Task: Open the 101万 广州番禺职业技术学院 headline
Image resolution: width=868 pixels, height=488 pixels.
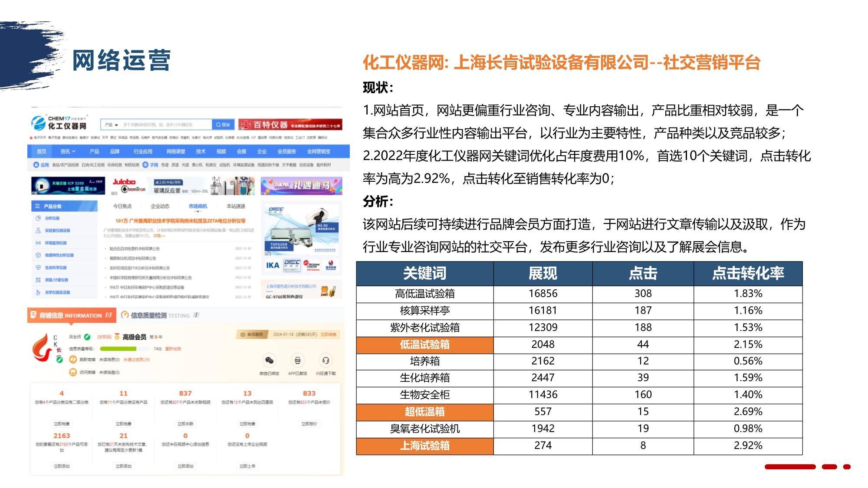Action: point(180,221)
